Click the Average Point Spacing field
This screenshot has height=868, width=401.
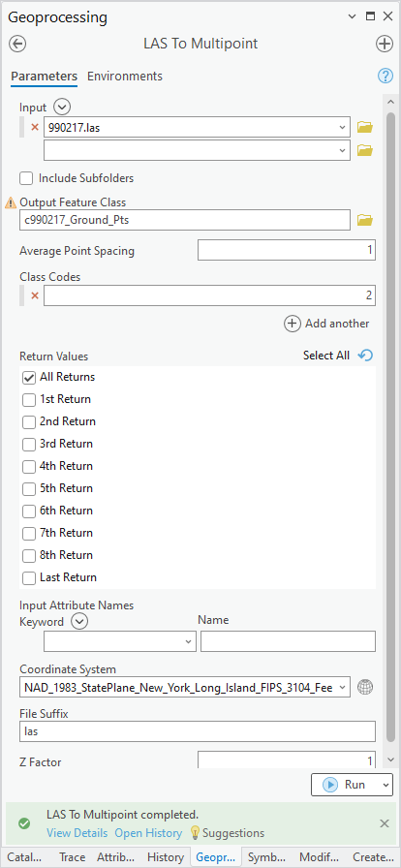click(x=287, y=250)
